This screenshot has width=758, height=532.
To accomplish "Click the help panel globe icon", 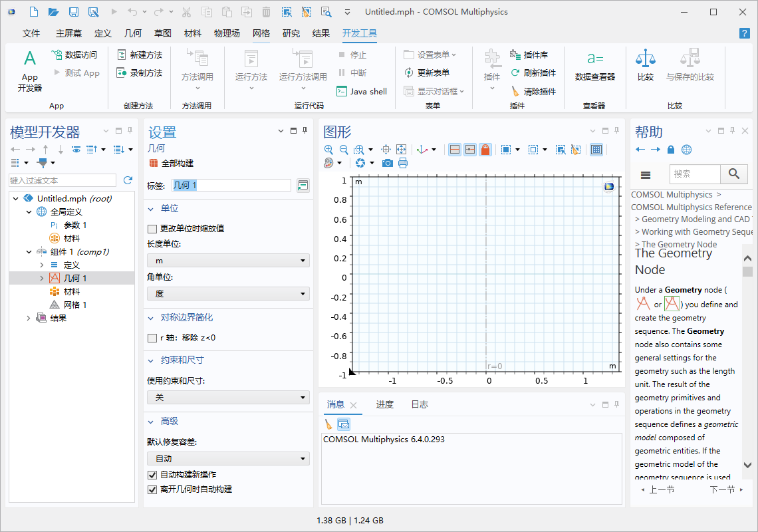I will click(x=686, y=150).
